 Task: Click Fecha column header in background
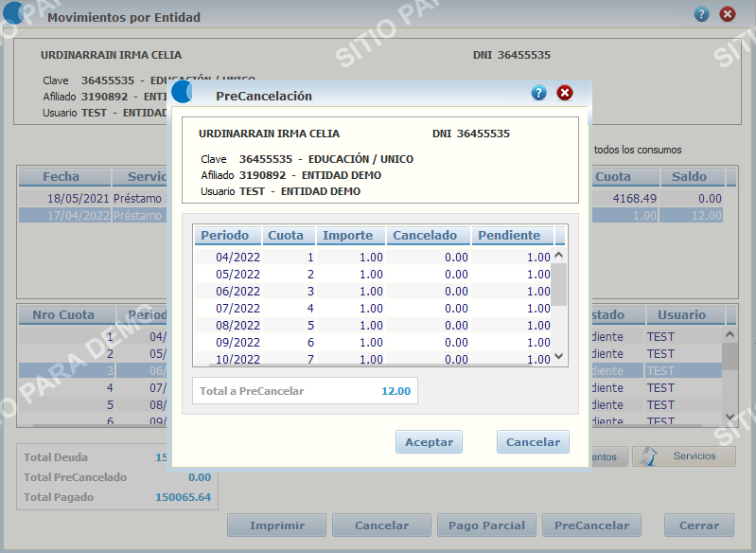coord(64,177)
